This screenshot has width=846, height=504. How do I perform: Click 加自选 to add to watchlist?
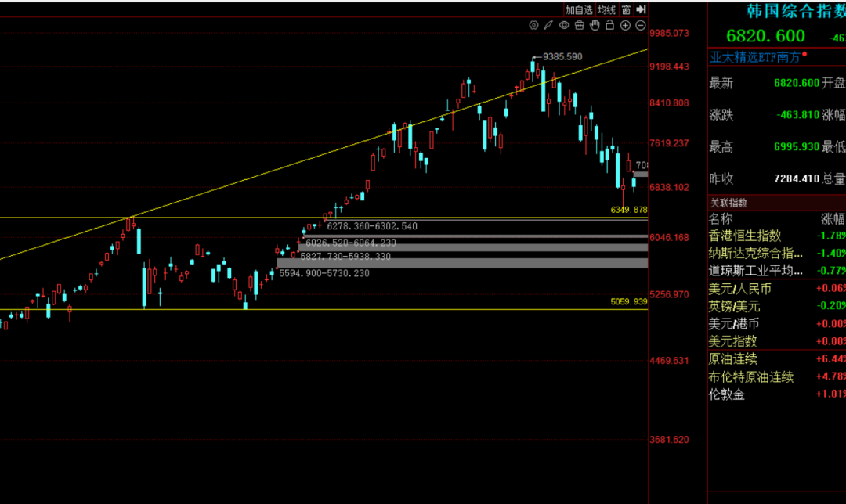click(x=579, y=9)
